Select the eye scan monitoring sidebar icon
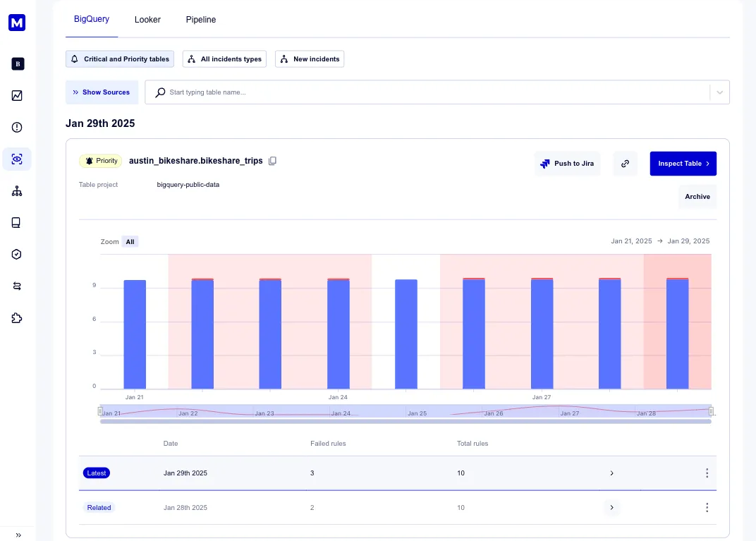Viewport: 756px width, 541px height. click(17, 159)
